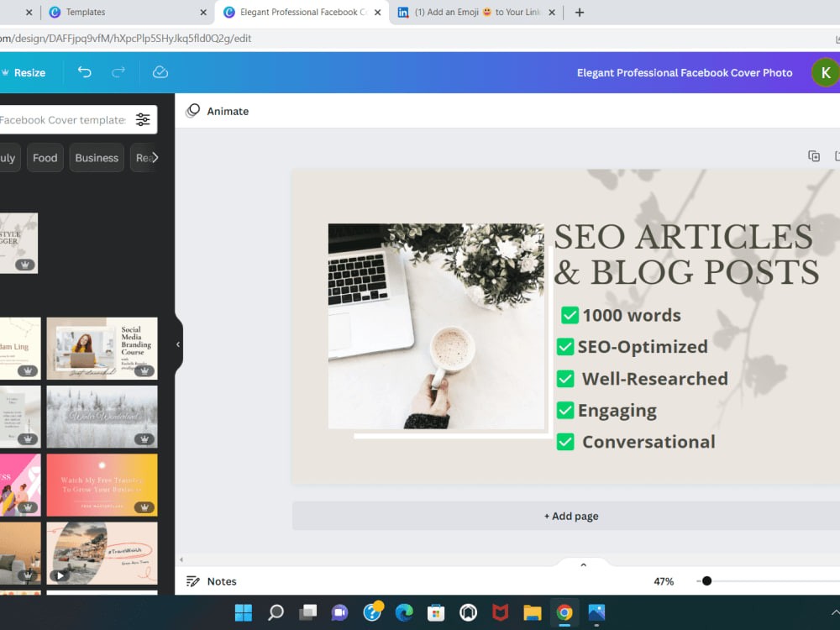This screenshot has height=630, width=840.
Task: Click the zoom percentage slider handle
Action: coord(706,580)
